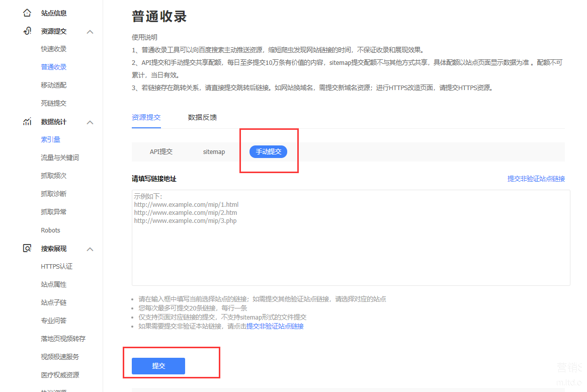Go to 死链提交 in the sidebar

pos(54,104)
